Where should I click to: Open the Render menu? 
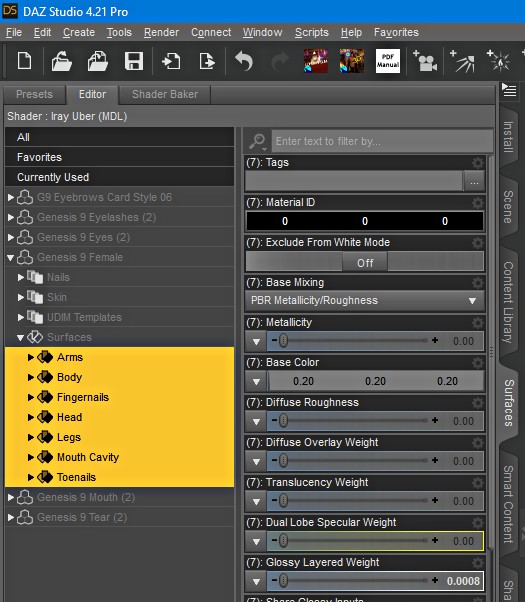[161, 33]
